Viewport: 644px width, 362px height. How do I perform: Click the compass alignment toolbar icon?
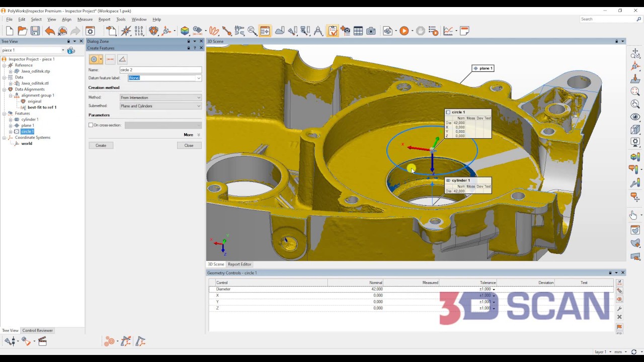pos(126,31)
